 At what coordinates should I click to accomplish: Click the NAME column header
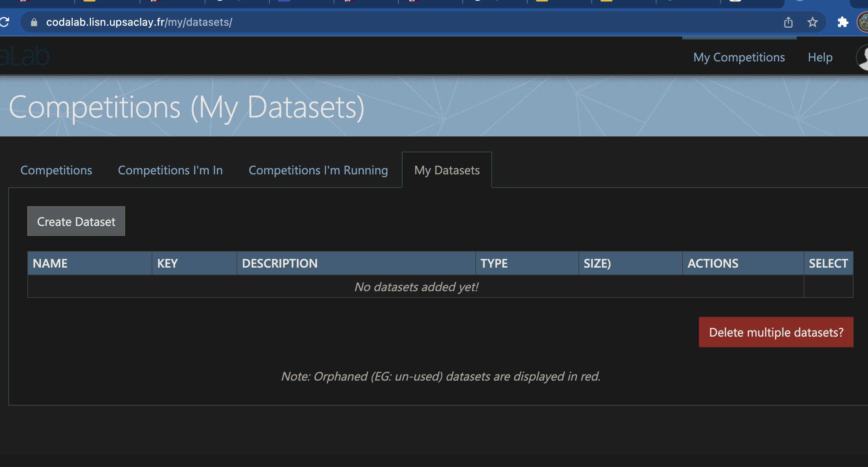[50, 263]
